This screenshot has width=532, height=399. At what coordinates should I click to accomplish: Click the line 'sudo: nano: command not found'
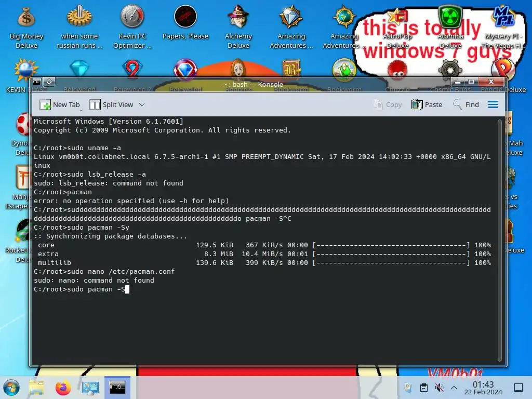pos(94,281)
